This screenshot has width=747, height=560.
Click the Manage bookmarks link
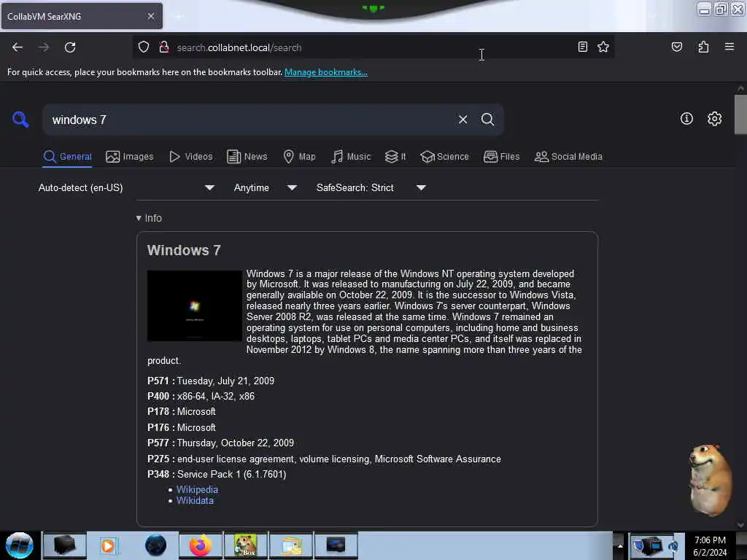[x=326, y=72]
